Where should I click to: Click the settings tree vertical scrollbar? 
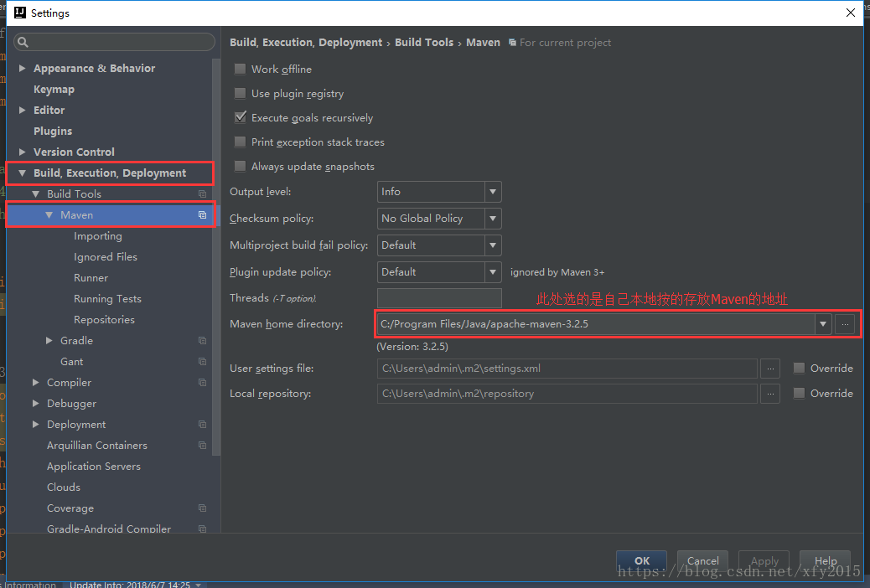pos(216,257)
